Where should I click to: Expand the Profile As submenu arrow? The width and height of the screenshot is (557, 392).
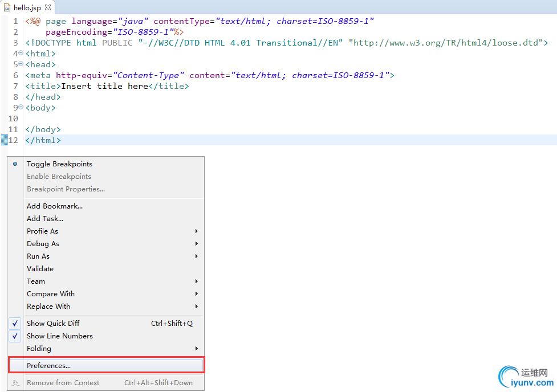pos(197,231)
